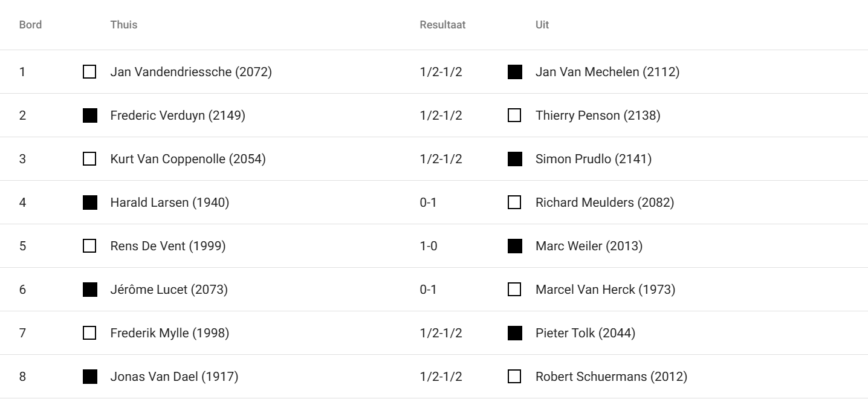
Task: Click Pieter Tolk (2044) name
Action: 585,333
